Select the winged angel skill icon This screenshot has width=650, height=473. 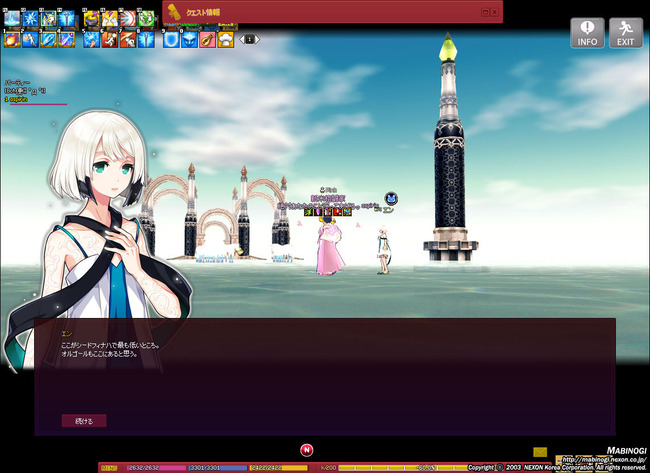110,19
